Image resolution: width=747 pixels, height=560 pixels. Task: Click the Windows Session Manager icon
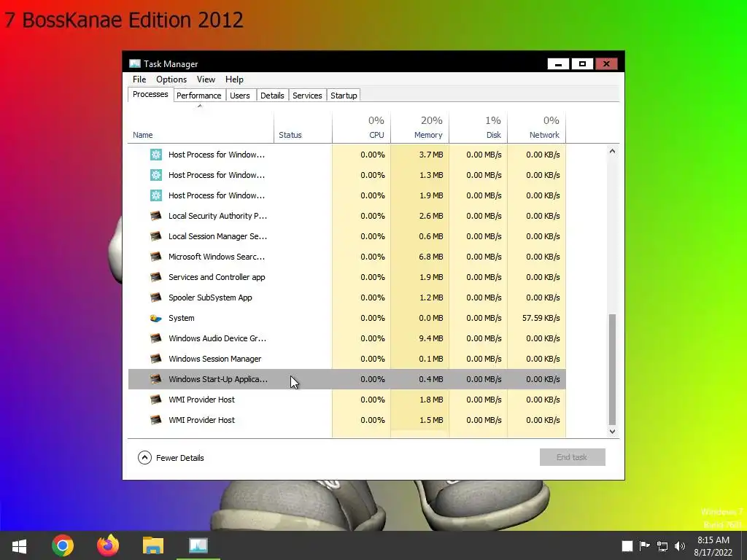[156, 359]
